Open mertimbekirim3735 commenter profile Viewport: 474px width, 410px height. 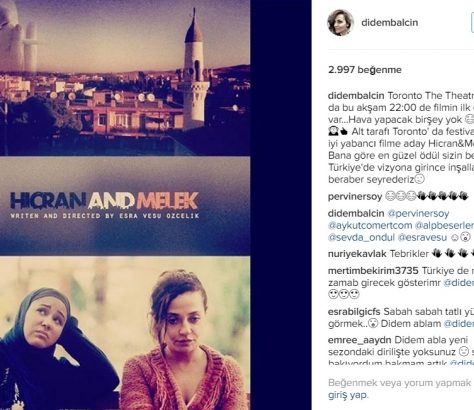[x=373, y=270]
